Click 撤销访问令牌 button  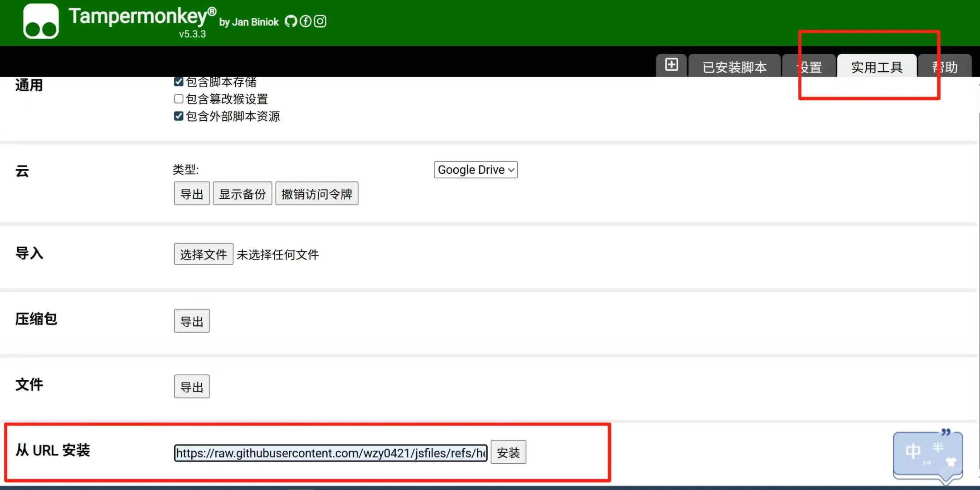(316, 194)
